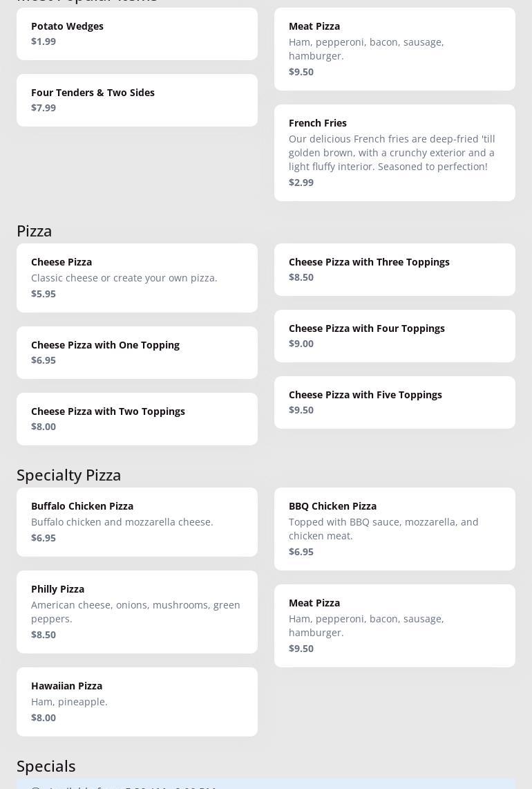Open Cheese Pizza with Three Toppings
The height and width of the screenshot is (789, 532).
pos(395,270)
